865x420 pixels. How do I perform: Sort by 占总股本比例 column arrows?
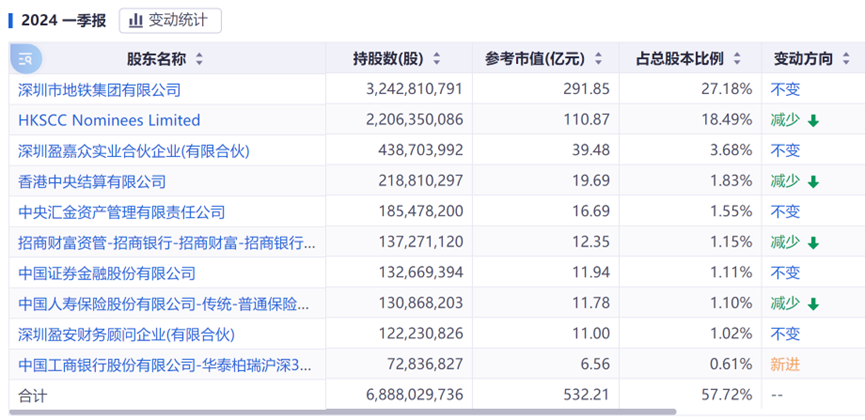click(x=736, y=59)
